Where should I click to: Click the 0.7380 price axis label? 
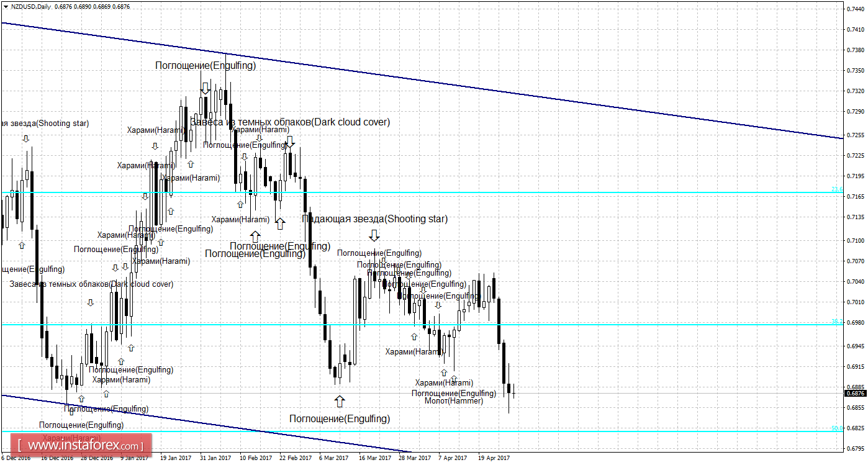pyautogui.click(x=856, y=50)
